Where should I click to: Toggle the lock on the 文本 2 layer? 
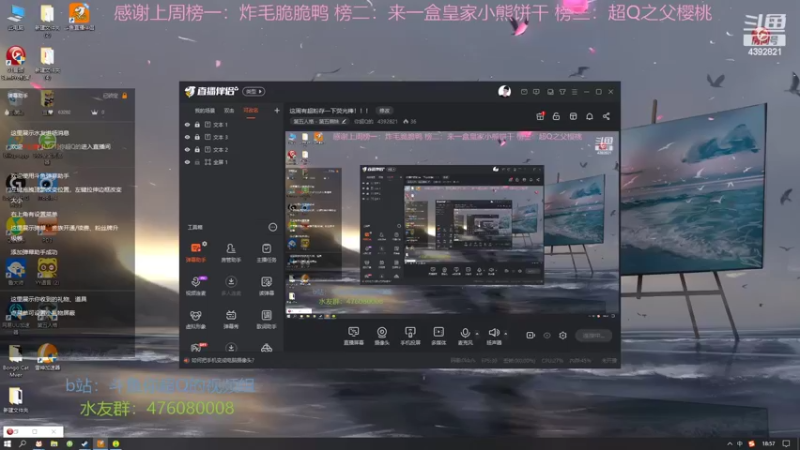click(197, 149)
